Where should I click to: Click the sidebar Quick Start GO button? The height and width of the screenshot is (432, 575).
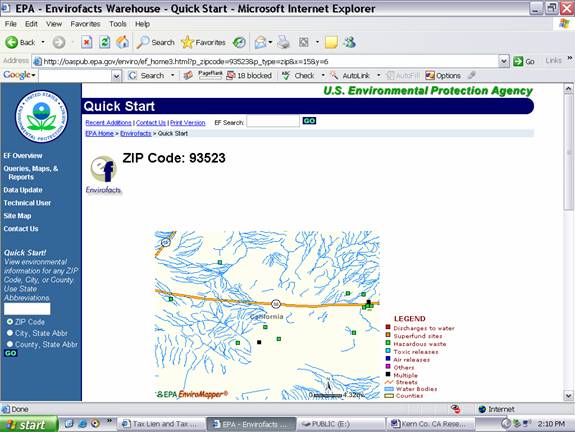11,353
